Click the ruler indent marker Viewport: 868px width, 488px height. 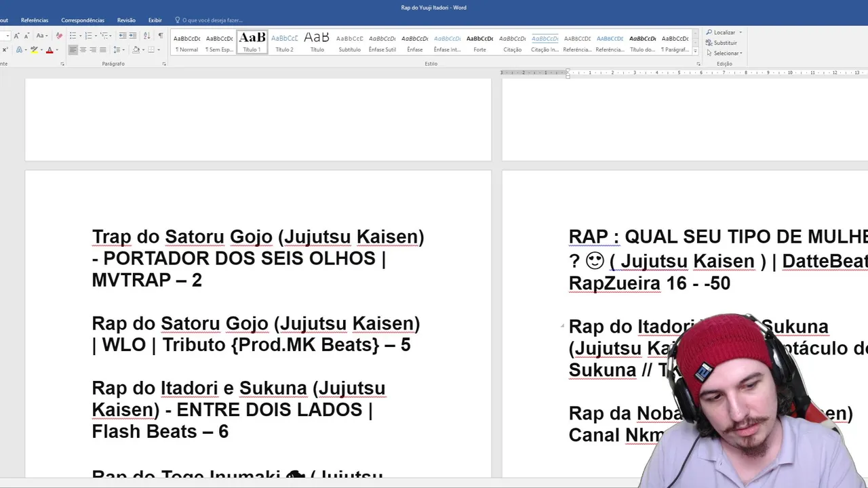pyautogui.click(x=568, y=73)
